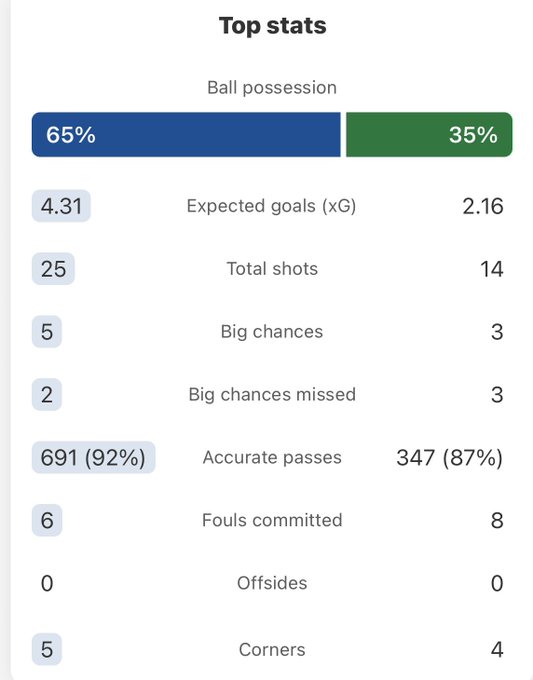Screen dimensions: 533x680
Task: Select the highlighted 4.31 xG value
Action: 61,206
